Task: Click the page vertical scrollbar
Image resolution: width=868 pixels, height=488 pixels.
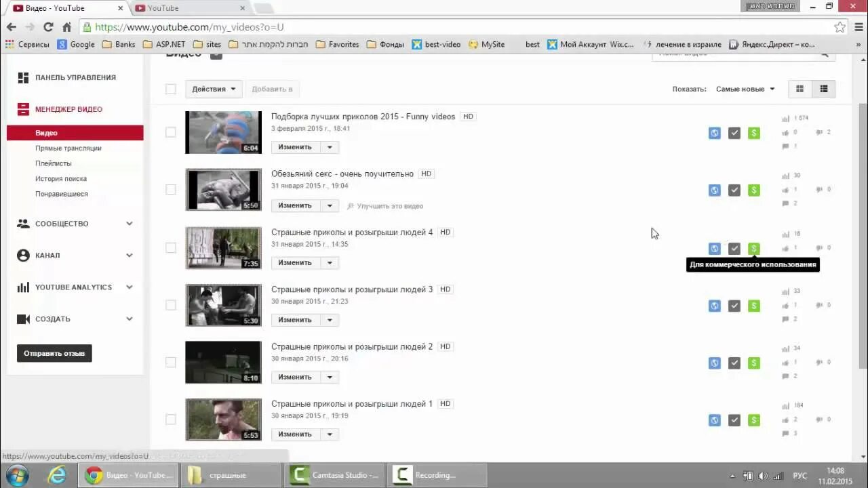Action: (x=863, y=237)
